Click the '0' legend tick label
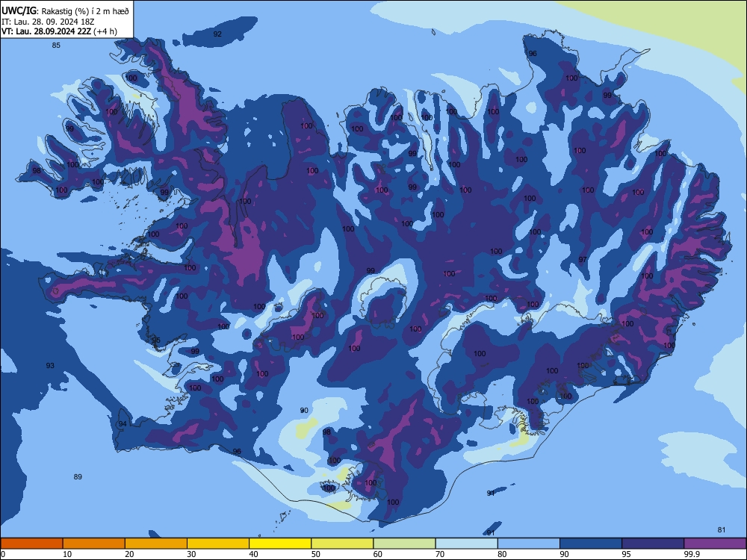Image resolution: width=747 pixels, height=560 pixels. point(3,554)
